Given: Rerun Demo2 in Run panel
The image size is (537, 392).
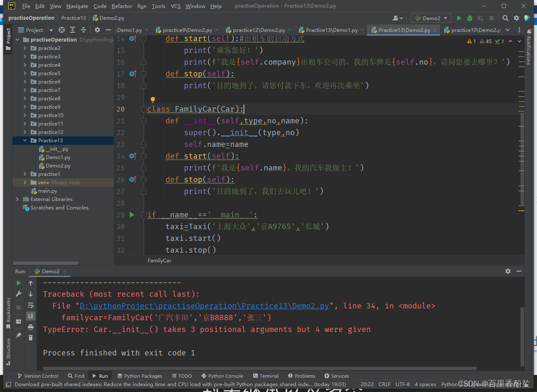Looking at the screenshot, I should pyautogui.click(x=18, y=283).
